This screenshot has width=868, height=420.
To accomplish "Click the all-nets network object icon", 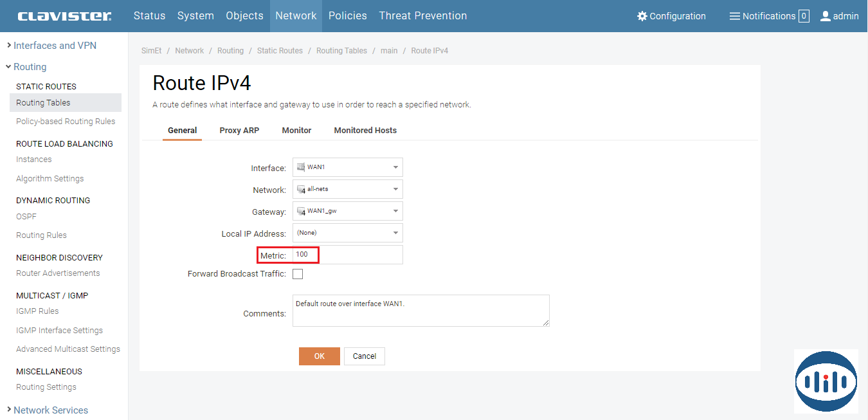I will point(300,190).
